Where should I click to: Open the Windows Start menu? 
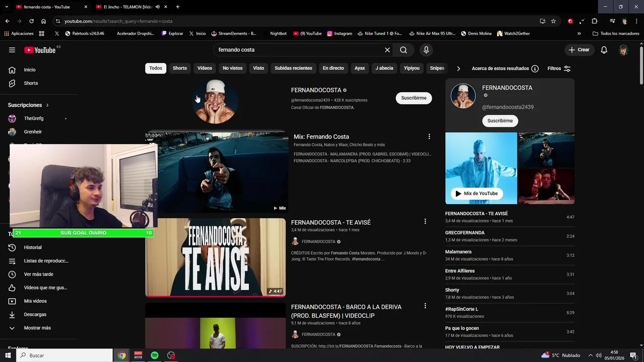(7, 355)
